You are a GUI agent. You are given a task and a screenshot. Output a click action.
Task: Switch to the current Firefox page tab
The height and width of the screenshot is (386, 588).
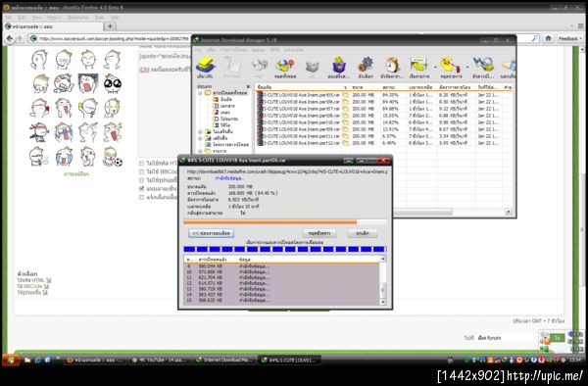coord(54,26)
